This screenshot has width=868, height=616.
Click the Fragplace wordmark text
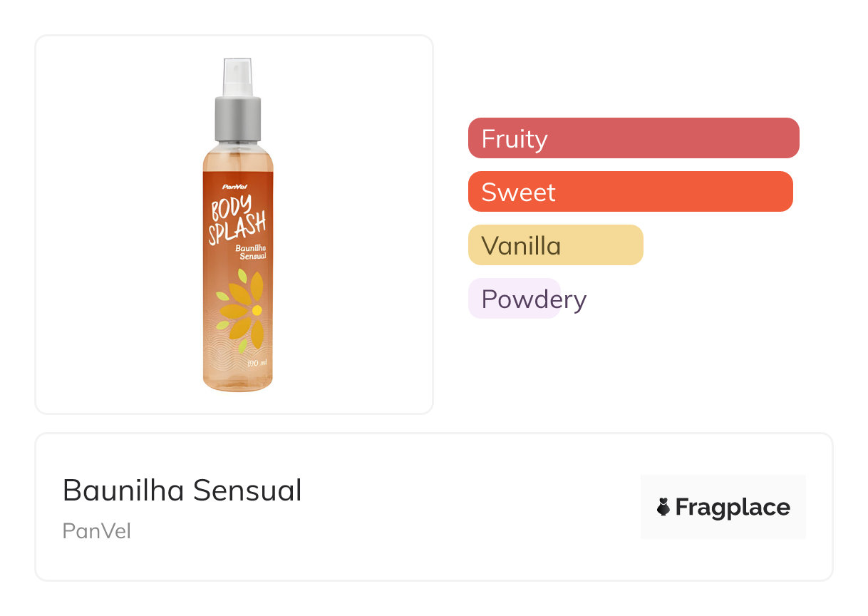733,508
